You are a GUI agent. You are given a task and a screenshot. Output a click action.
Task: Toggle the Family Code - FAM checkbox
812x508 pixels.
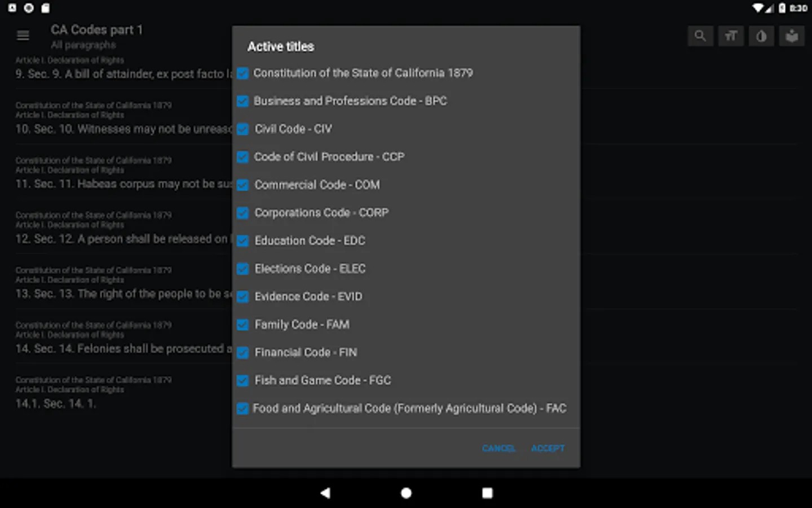point(242,325)
